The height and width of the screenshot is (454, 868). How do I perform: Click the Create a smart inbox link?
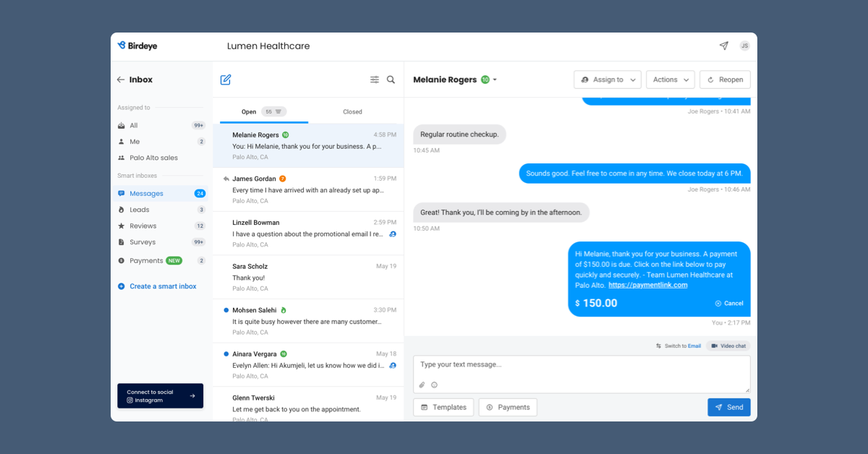[x=159, y=286]
